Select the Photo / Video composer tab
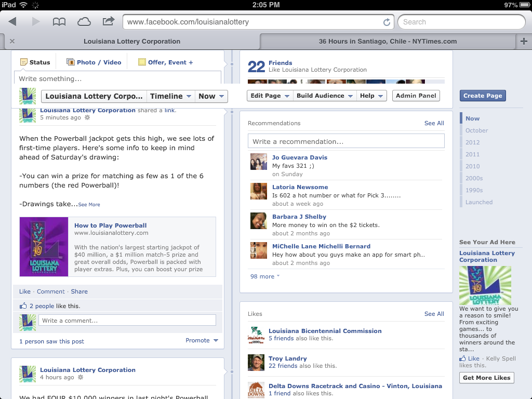This screenshot has height=399, width=532. [x=94, y=62]
